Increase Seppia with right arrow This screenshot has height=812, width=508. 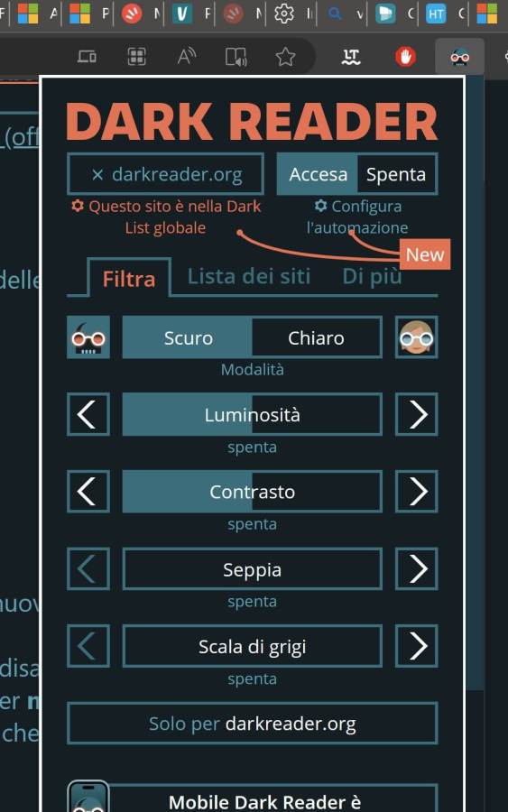(x=416, y=568)
